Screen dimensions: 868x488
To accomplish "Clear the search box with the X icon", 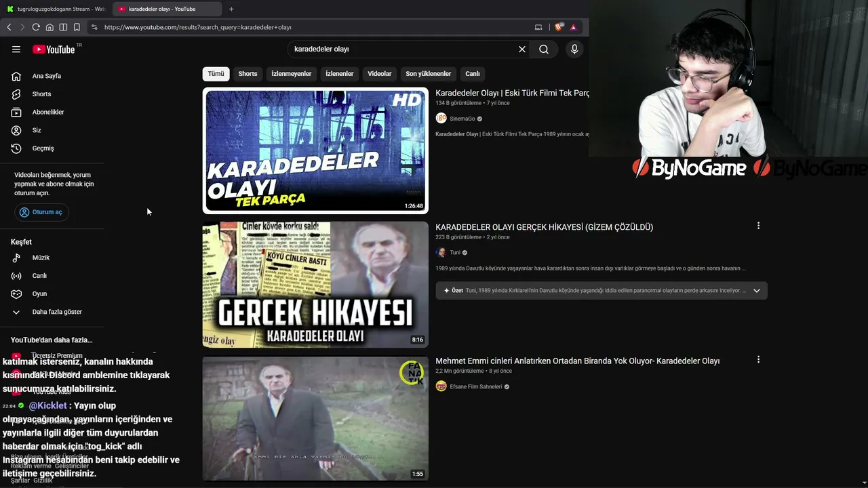I will coord(522,49).
